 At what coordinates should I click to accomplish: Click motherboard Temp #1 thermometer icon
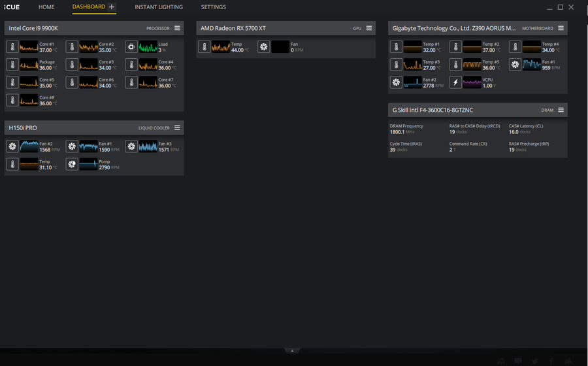pyautogui.click(x=396, y=47)
